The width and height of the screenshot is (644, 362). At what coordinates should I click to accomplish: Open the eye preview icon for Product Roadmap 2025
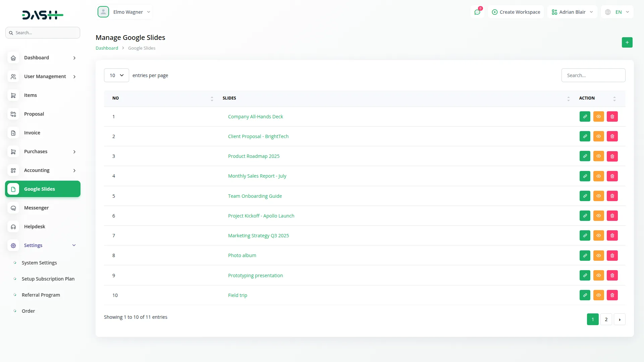598,156
